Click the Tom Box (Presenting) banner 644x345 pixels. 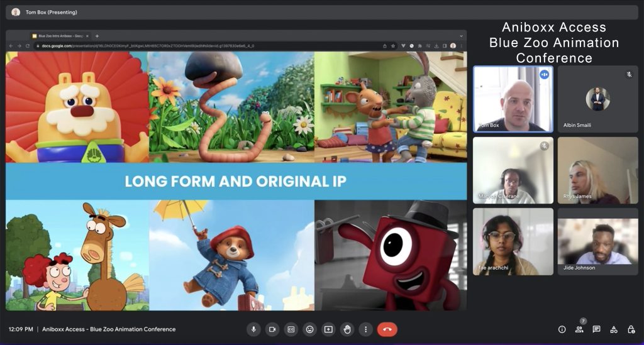[321, 13]
